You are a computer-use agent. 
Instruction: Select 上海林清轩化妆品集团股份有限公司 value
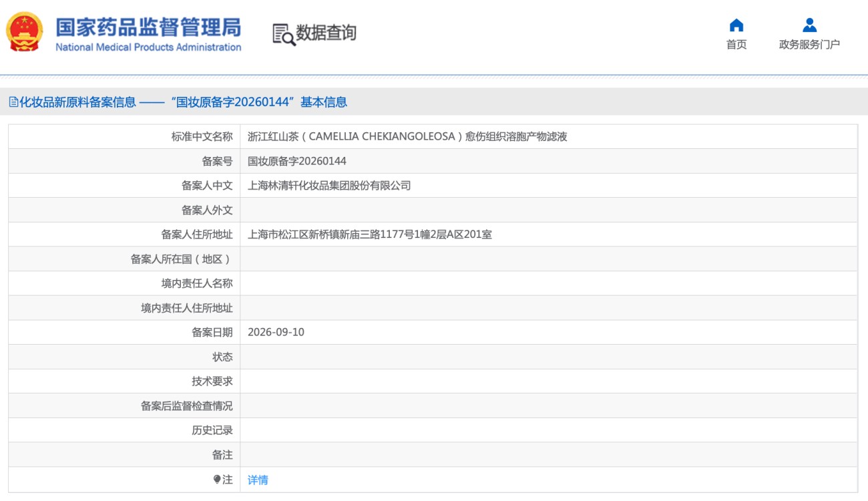pos(329,186)
